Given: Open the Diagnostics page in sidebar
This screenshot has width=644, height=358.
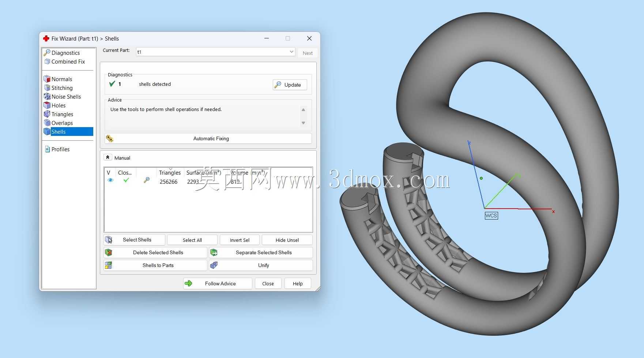Looking at the screenshot, I should coord(65,53).
